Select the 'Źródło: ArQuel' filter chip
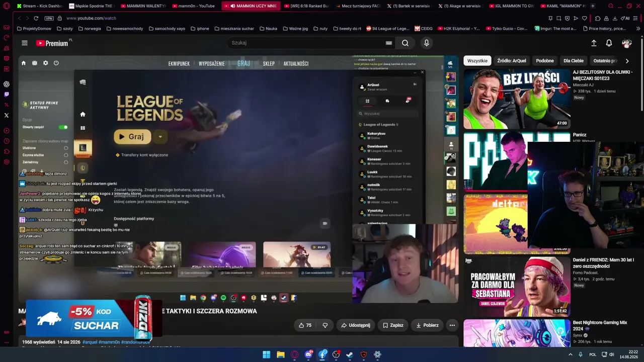This screenshot has width=644, height=362. tap(512, 61)
